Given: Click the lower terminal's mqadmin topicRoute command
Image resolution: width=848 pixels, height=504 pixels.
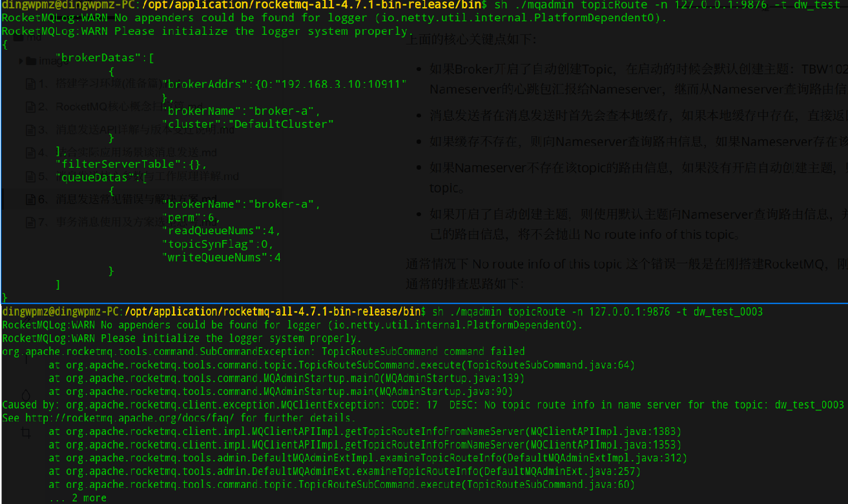Looking at the screenshot, I should pyautogui.click(x=597, y=312).
